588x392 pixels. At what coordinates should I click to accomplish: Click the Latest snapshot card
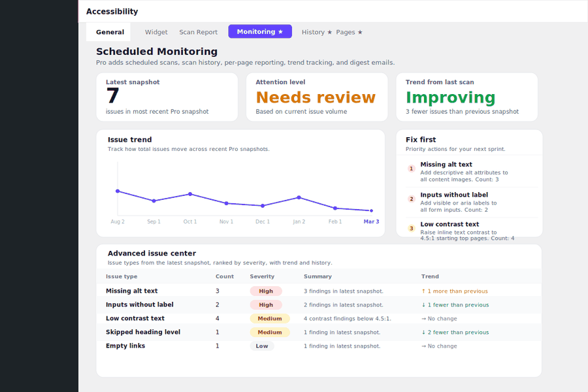tap(167, 97)
